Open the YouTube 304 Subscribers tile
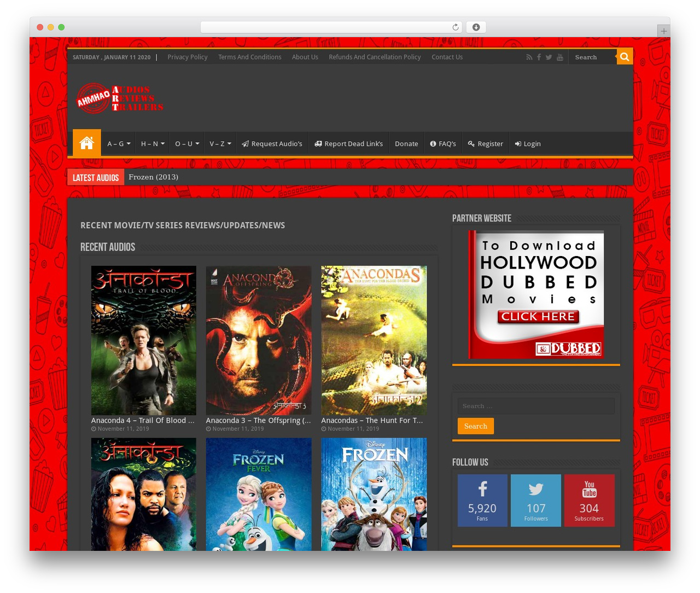 coord(589,501)
